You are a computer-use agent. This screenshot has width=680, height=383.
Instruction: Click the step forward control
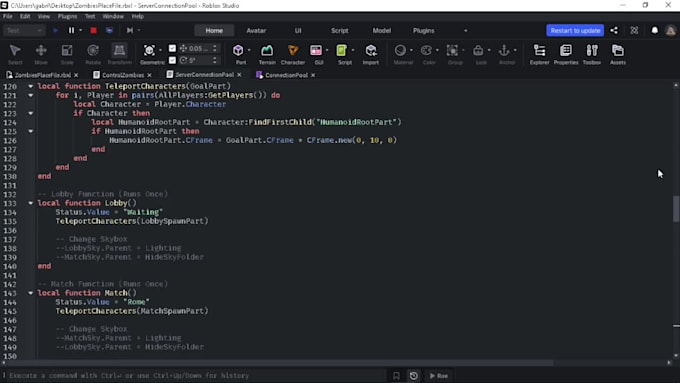point(130,30)
